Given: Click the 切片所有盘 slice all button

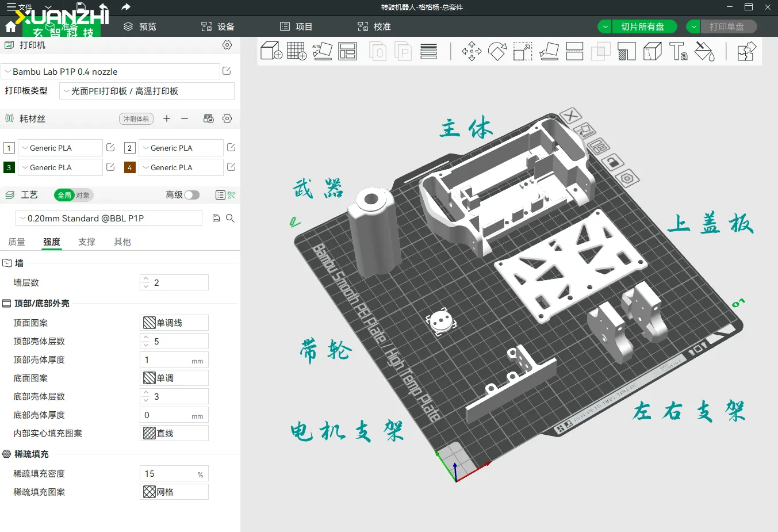Looking at the screenshot, I should [x=645, y=26].
